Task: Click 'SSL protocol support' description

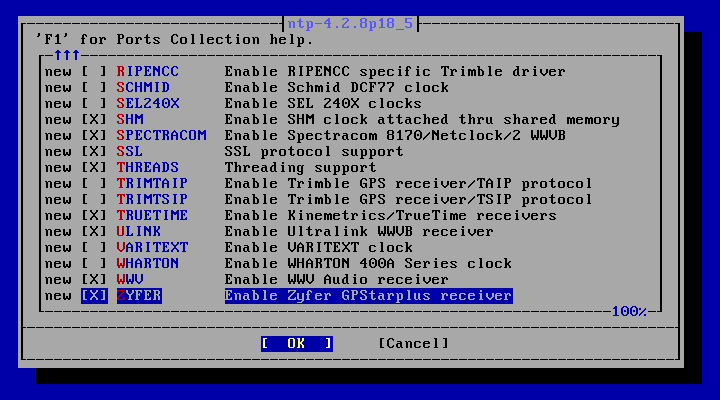Action: pos(314,152)
